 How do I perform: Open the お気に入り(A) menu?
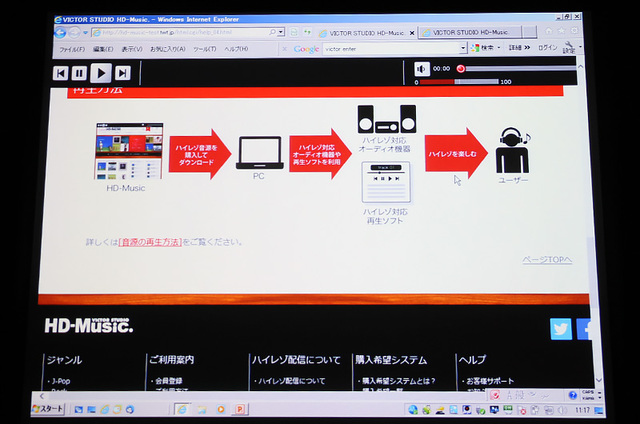168,49
